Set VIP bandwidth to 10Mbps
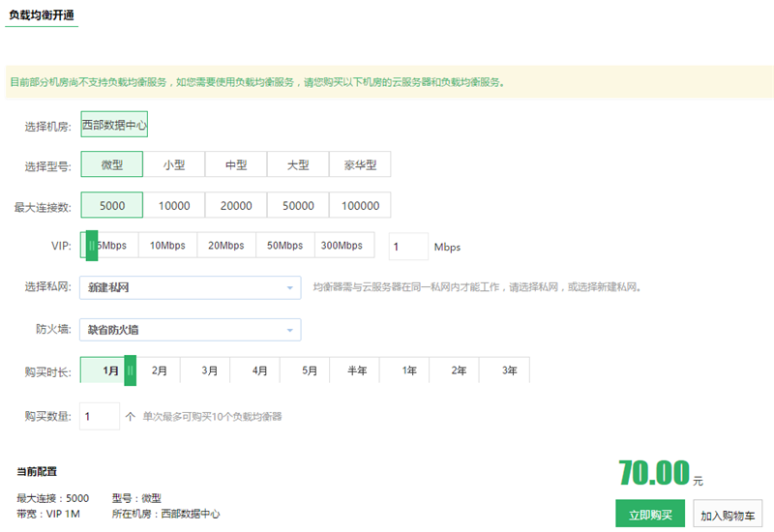Viewport: 774px width, 532px height. tap(167, 246)
